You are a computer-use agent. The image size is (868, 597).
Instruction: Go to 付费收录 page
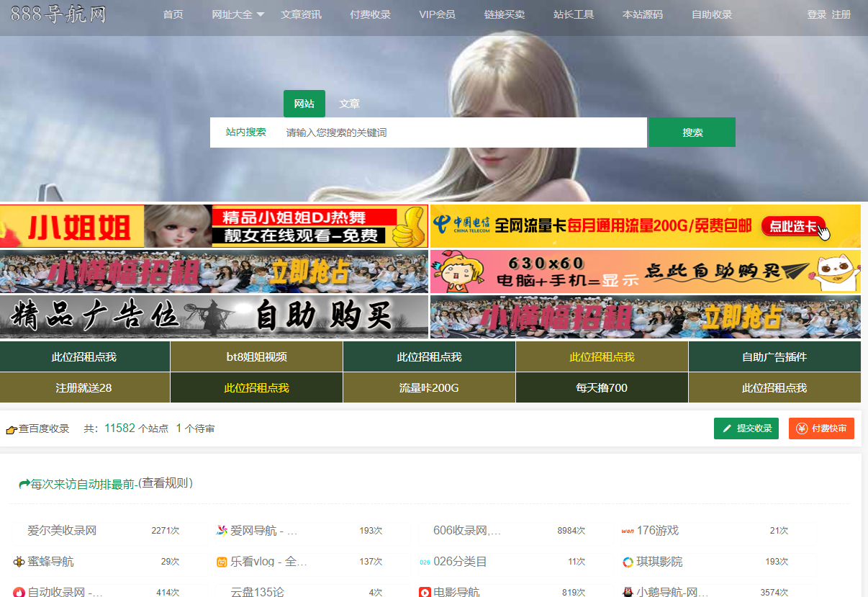(370, 14)
